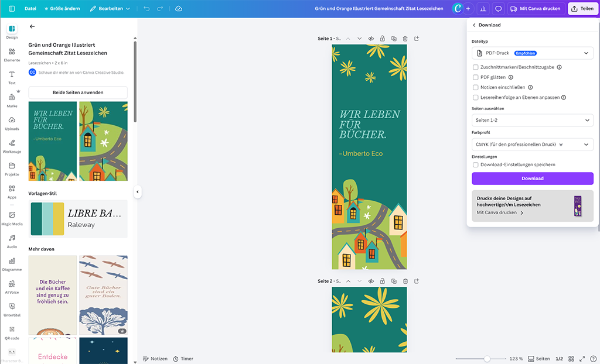Viewport: 600px width, 364px height.
Task: Check cloud save status icon
Action: 179,8
